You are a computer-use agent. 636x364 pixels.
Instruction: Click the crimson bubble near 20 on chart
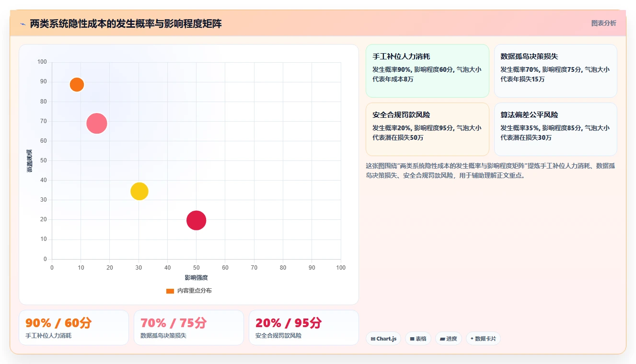(197, 220)
